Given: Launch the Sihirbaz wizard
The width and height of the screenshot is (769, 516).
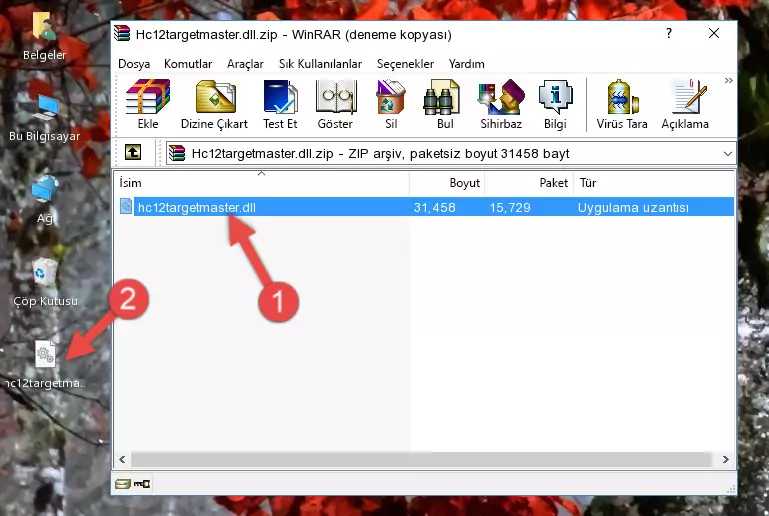Looking at the screenshot, I should pyautogui.click(x=501, y=104).
